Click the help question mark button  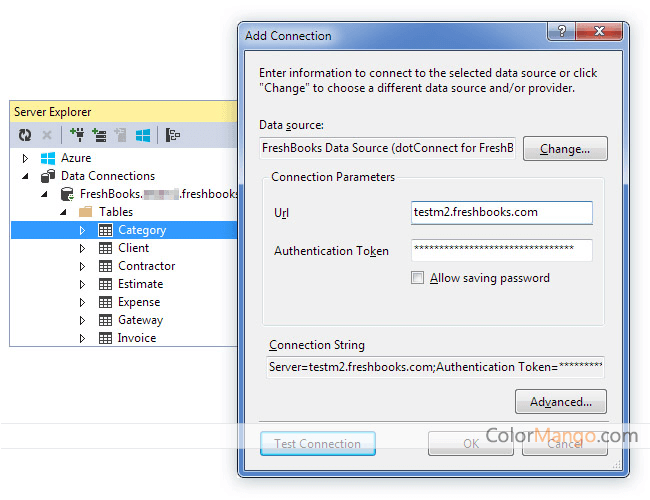[562, 31]
